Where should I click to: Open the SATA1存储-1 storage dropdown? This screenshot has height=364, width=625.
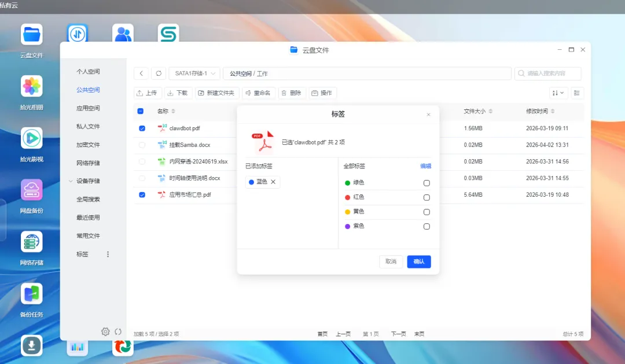[x=194, y=73]
